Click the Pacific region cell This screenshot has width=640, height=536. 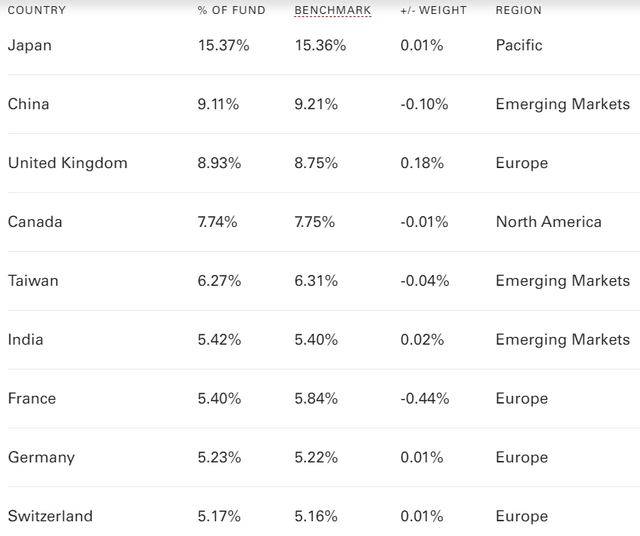click(x=519, y=45)
